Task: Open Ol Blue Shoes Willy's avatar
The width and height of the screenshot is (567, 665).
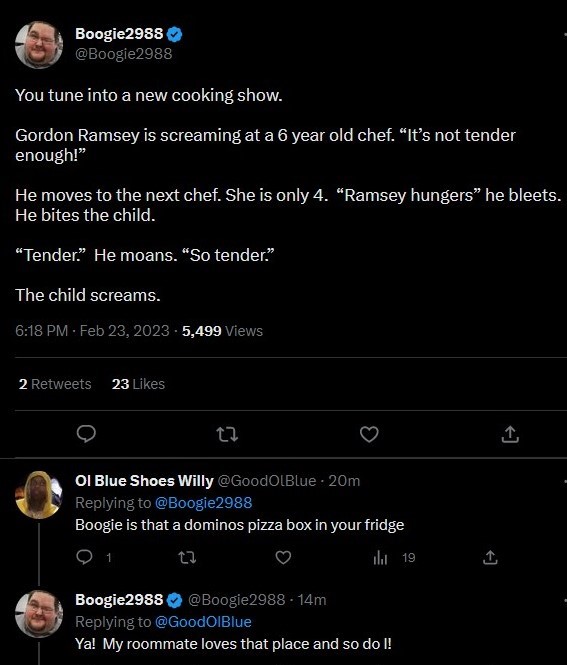Action: pos(39,495)
